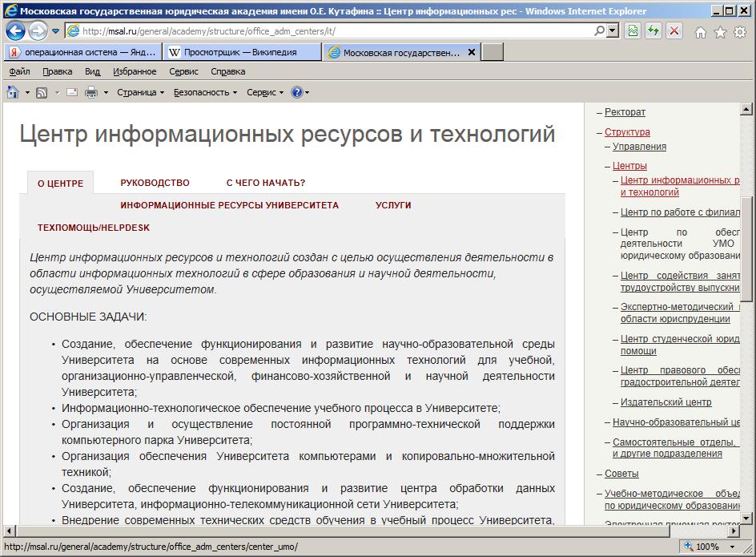The image size is (756, 557).
Task: Click the horizontal scrollbar left arrow
Action: coord(10,531)
